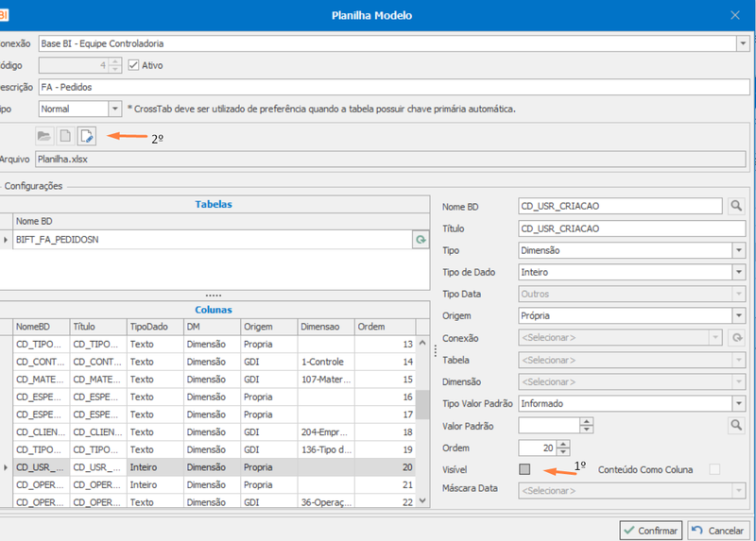
Task: Open file with the folder icon
Action: (x=44, y=136)
